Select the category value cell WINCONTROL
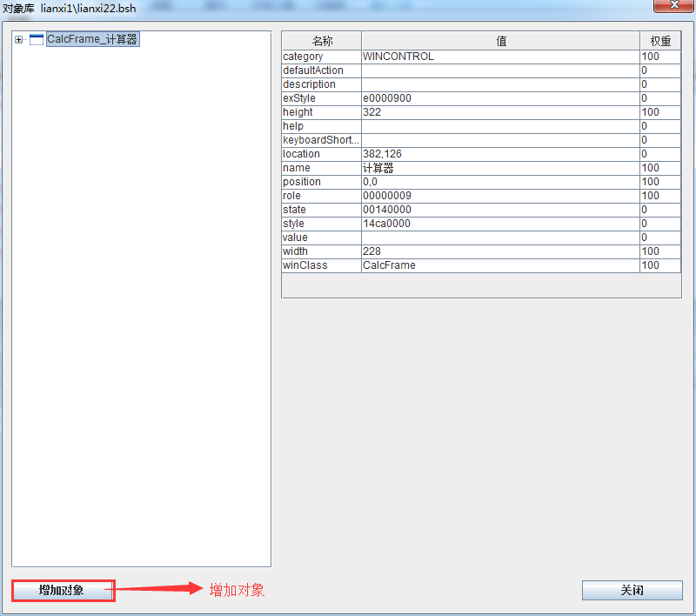The image size is (696, 616). [x=501, y=57]
